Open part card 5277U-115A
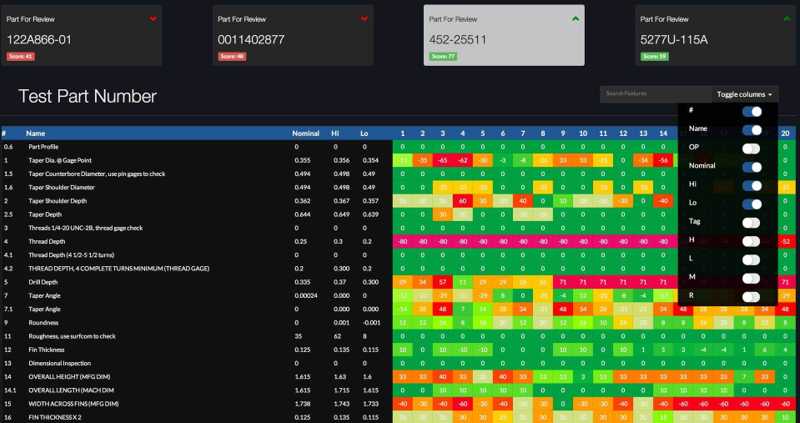The width and height of the screenshot is (800, 423). [715, 36]
